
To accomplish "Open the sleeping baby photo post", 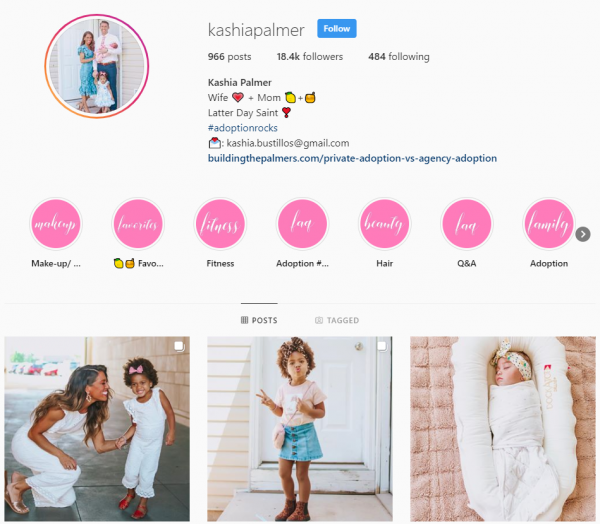I will (503, 429).
